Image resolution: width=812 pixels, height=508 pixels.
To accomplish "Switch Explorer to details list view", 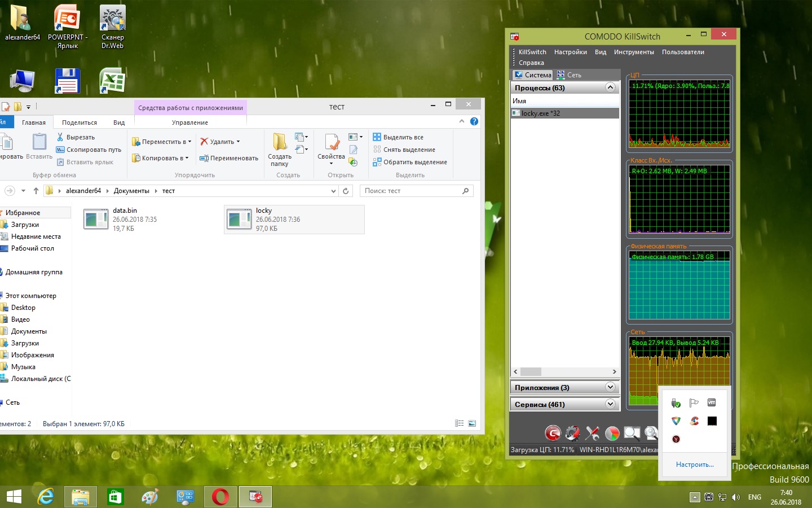I will [x=459, y=423].
